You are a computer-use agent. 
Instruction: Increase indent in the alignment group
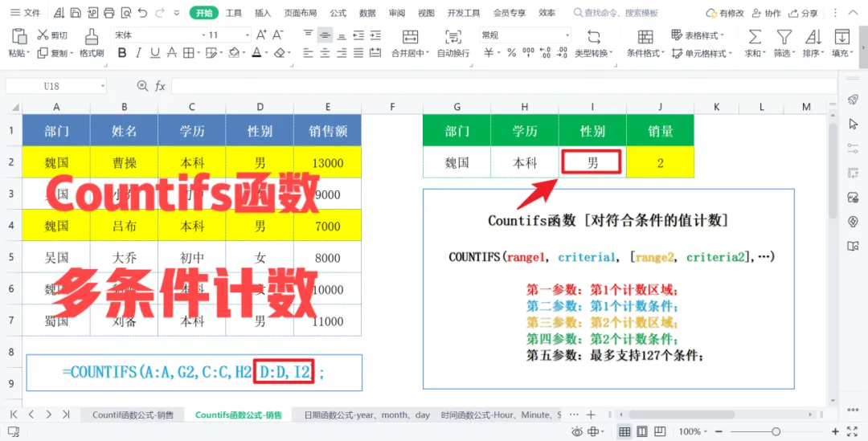pos(375,35)
